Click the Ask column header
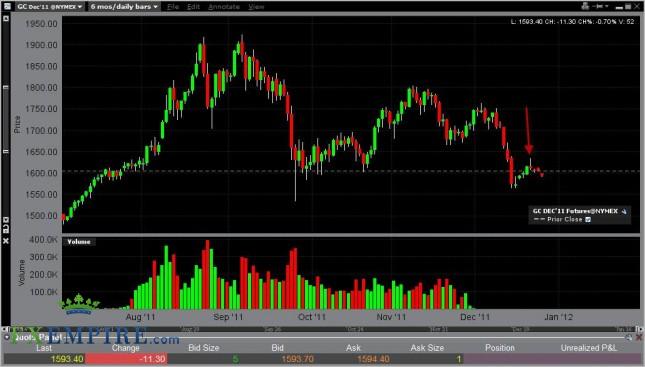The width and height of the screenshot is (645, 367). [353, 348]
